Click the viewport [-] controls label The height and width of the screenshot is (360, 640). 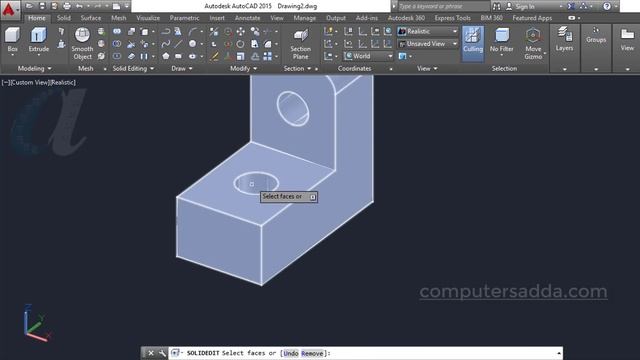(x=6, y=82)
